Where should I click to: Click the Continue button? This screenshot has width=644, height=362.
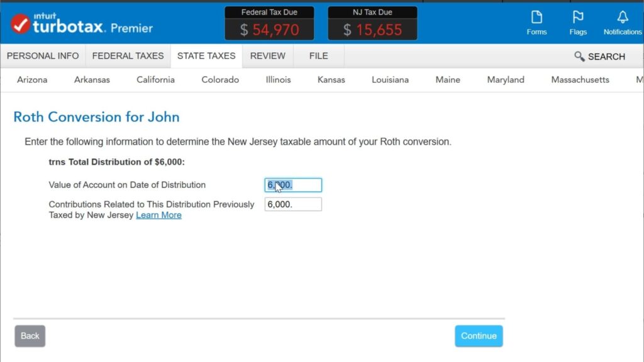(x=479, y=336)
